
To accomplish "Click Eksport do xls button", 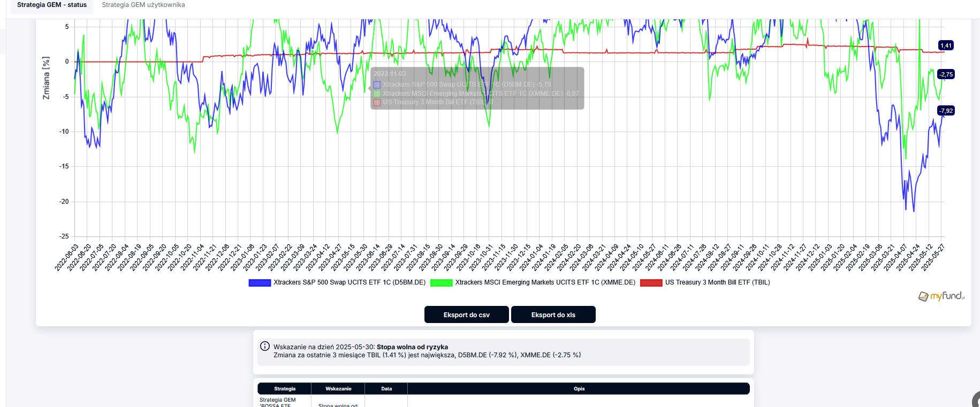I will pyautogui.click(x=553, y=315).
